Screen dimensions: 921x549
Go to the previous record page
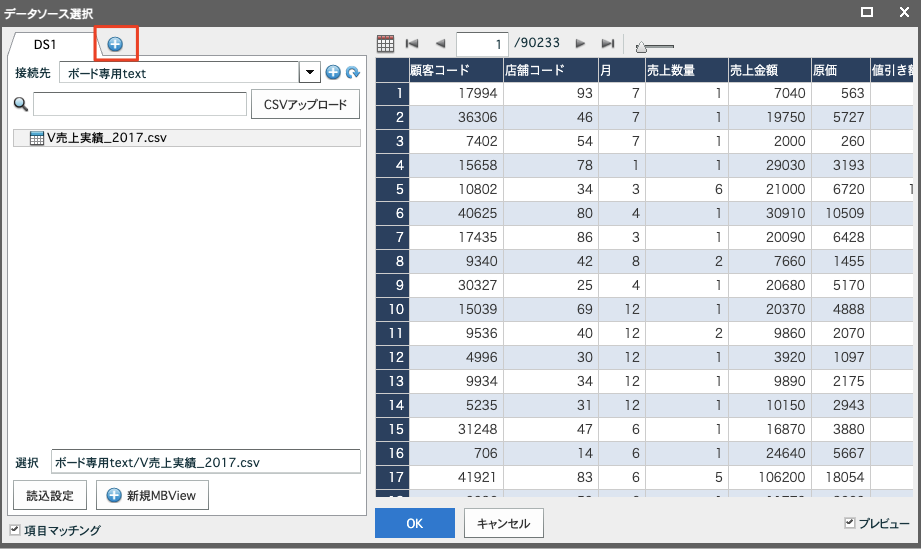[441, 43]
